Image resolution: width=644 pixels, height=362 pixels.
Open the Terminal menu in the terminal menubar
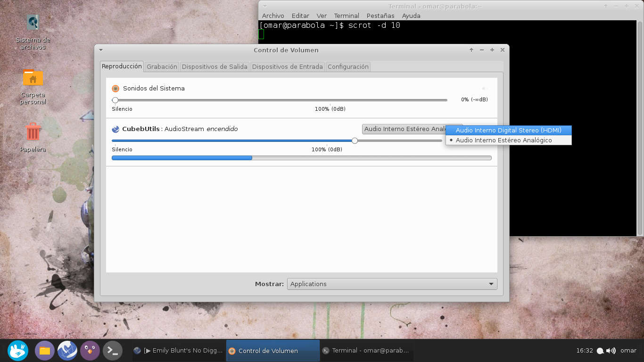(347, 16)
